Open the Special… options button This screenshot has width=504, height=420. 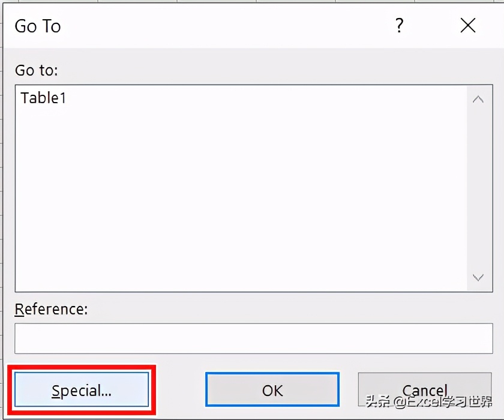(x=82, y=390)
